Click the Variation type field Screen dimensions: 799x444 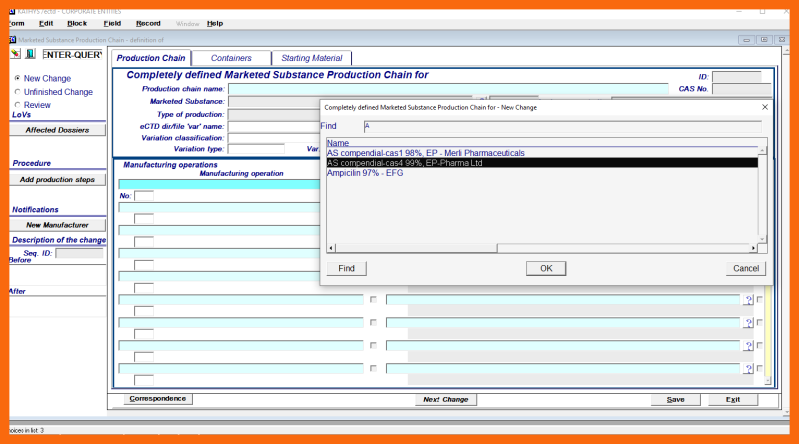[256, 149]
